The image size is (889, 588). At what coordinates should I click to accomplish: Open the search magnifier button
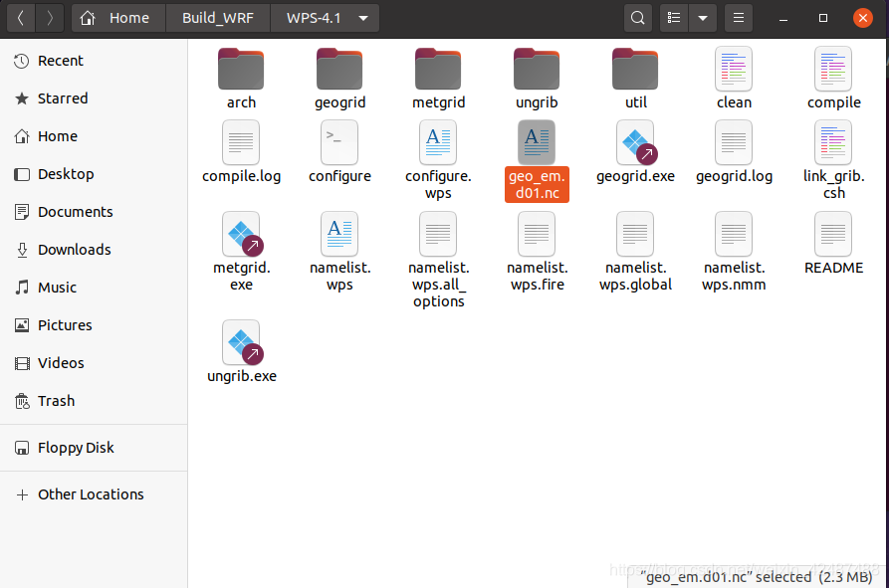click(638, 18)
